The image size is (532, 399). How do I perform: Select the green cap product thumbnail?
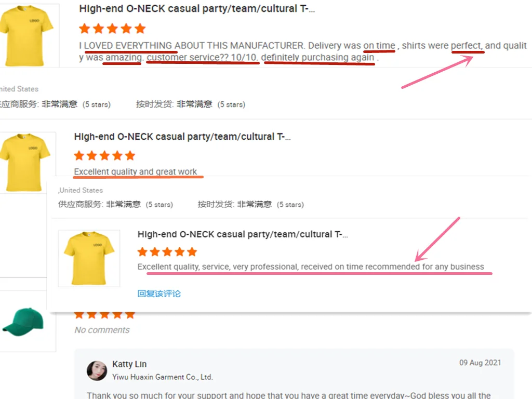23,322
